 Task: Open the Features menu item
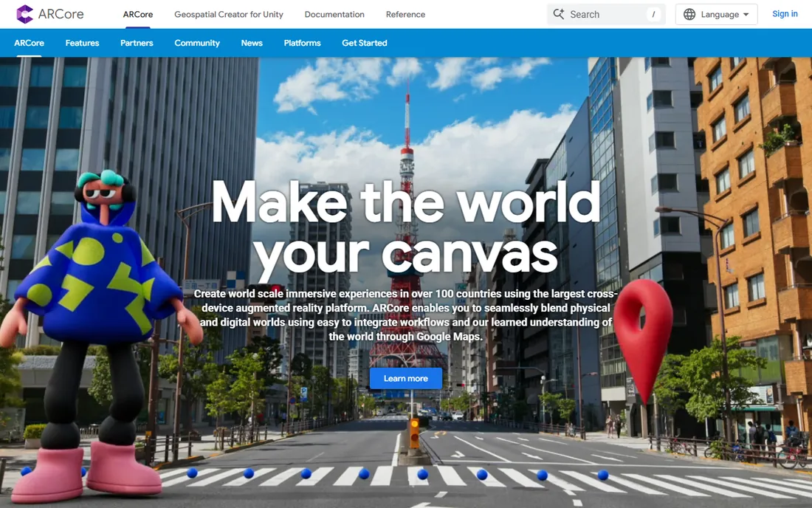pyautogui.click(x=83, y=43)
